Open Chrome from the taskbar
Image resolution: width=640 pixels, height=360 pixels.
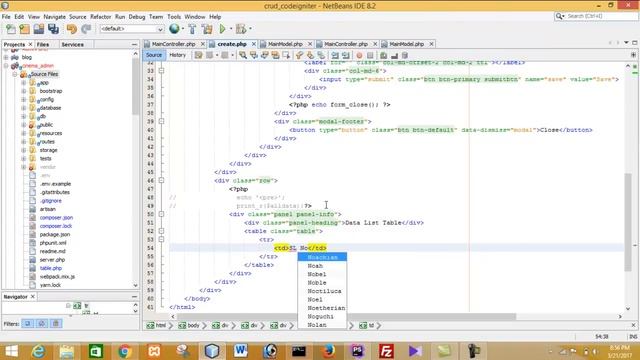click(124, 351)
